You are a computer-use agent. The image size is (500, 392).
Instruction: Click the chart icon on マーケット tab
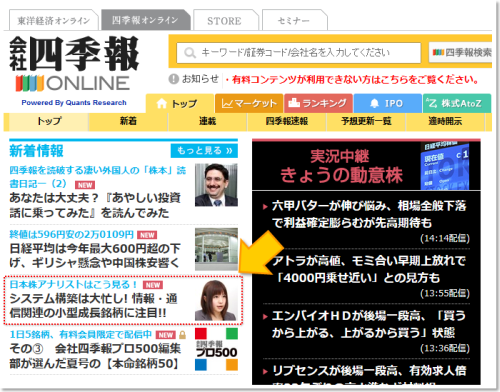[227, 104]
